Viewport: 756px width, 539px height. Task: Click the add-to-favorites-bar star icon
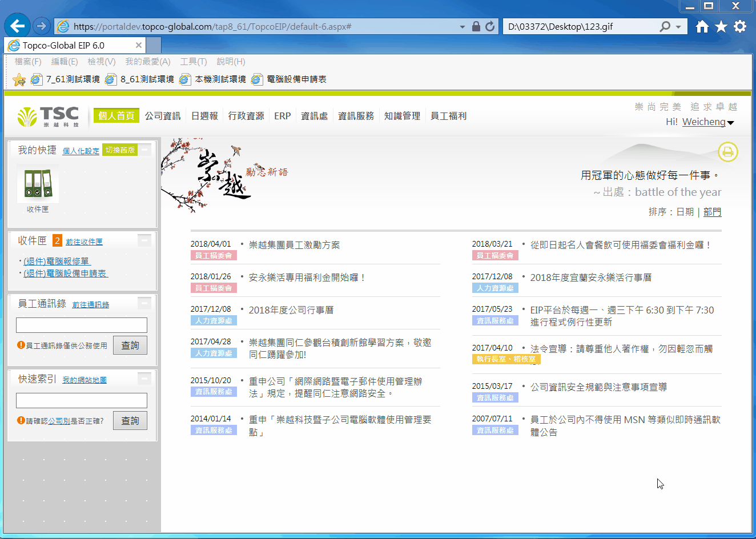click(x=19, y=79)
